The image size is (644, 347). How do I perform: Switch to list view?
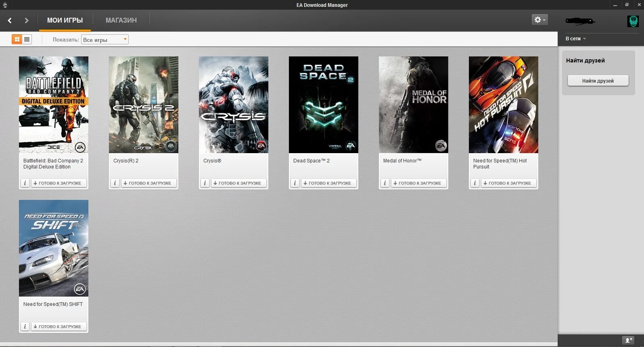[27, 39]
